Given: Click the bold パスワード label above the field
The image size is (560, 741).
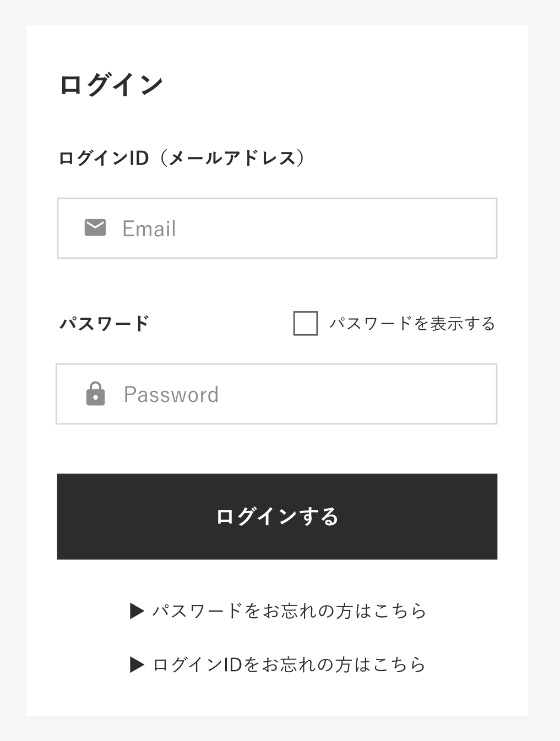Looking at the screenshot, I should 104,323.
